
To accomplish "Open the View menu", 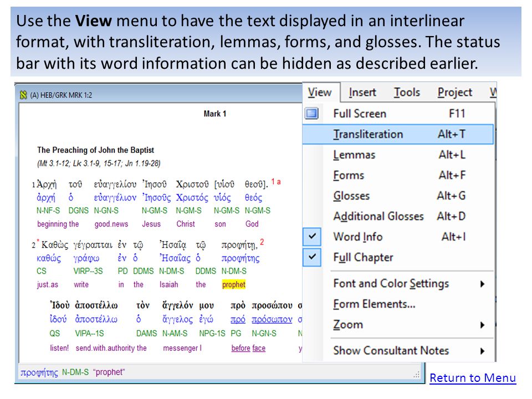I will pyautogui.click(x=320, y=93).
